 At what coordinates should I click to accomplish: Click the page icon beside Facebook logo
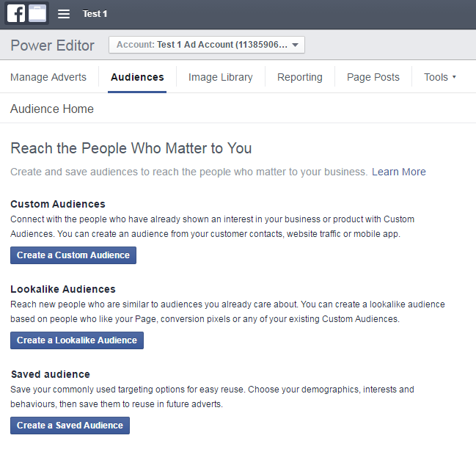click(x=37, y=14)
